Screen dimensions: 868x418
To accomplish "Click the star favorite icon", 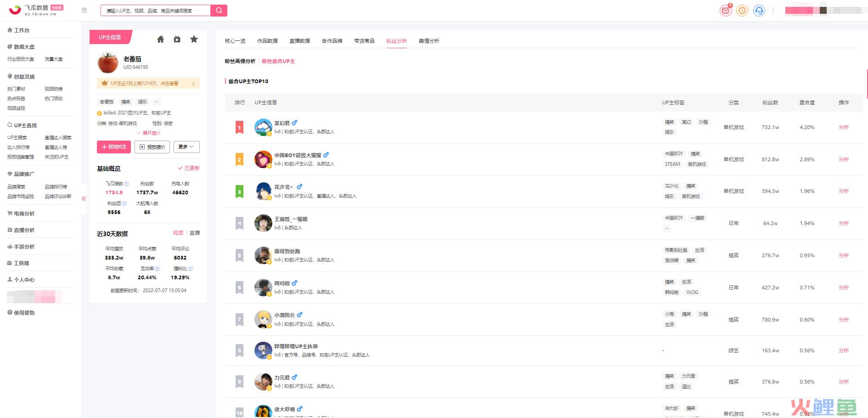I will [194, 39].
